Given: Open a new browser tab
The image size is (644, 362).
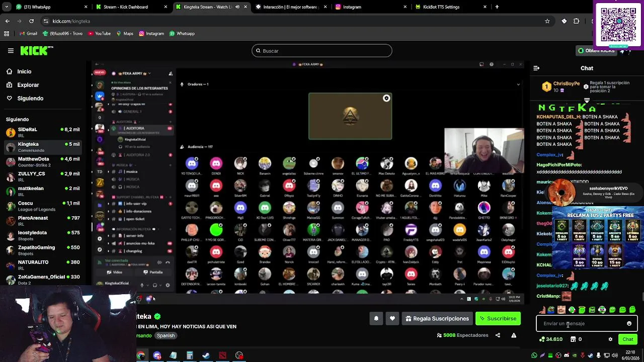Looking at the screenshot, I should point(497,7).
